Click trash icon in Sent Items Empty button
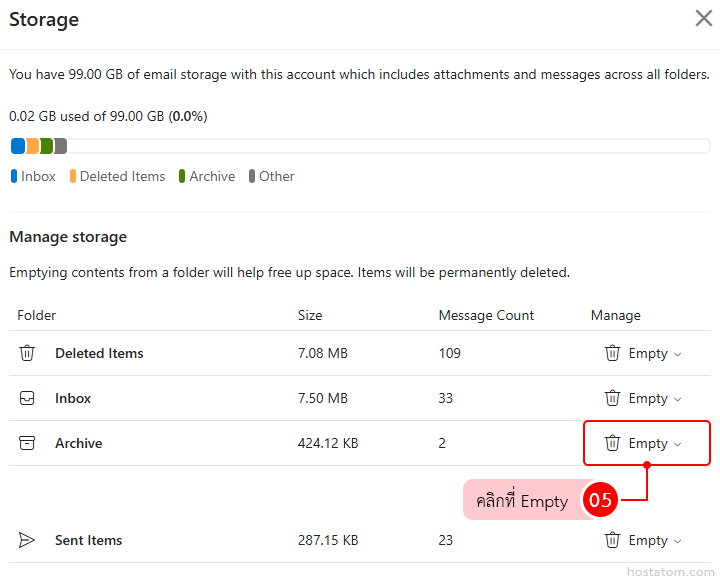The height and width of the screenshot is (581, 720). (612, 540)
